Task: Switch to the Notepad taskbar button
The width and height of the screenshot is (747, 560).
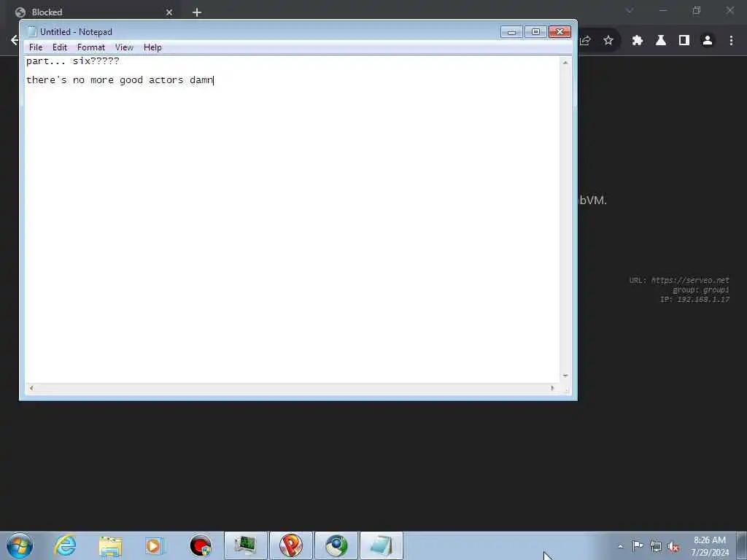Action: [381, 545]
